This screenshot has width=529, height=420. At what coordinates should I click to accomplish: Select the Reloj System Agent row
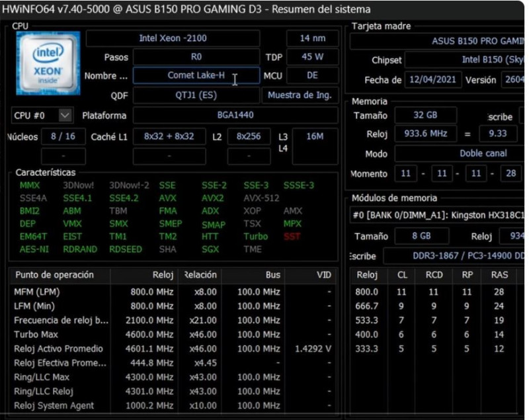pos(173,405)
